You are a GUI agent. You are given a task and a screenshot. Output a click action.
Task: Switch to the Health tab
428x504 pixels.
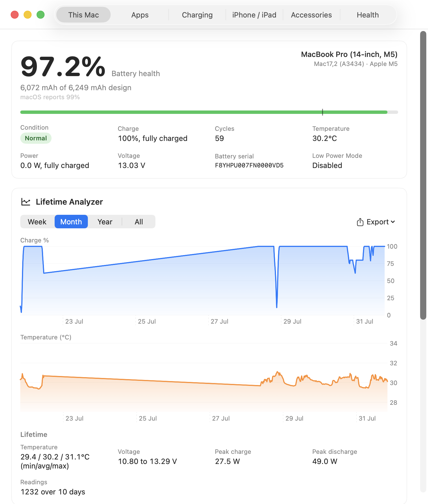(368, 15)
